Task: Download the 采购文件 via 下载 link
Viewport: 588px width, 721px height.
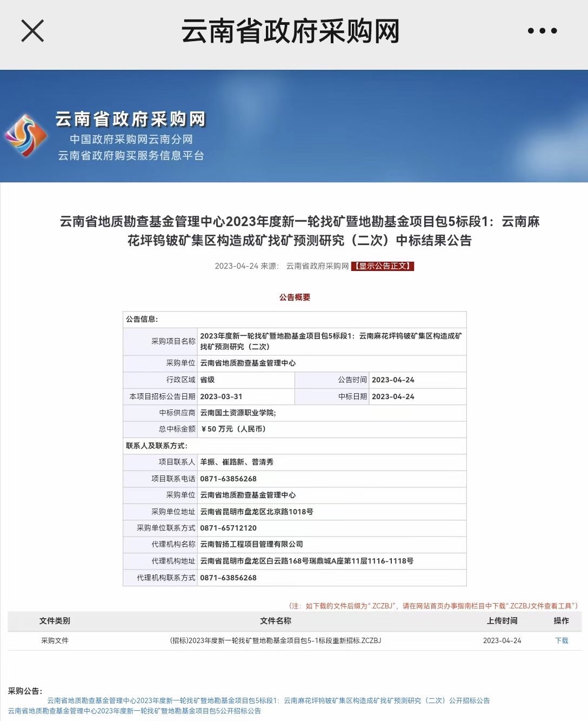Action: click(x=562, y=640)
